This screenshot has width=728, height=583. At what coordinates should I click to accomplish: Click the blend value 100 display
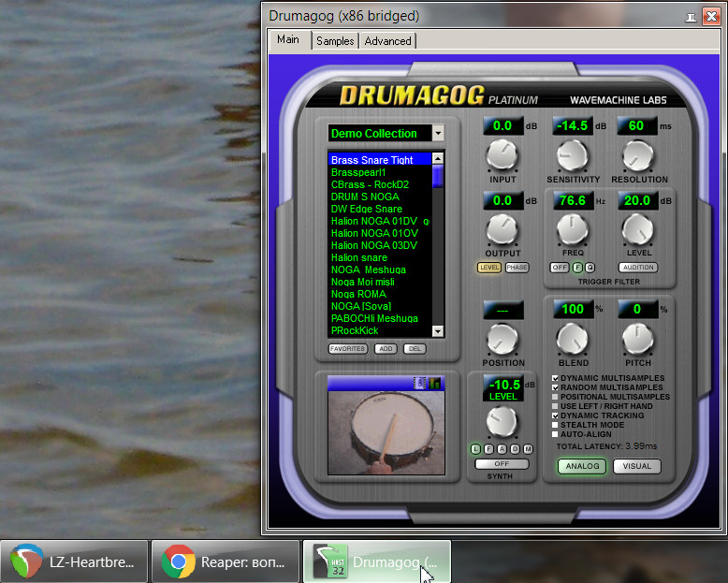click(574, 309)
